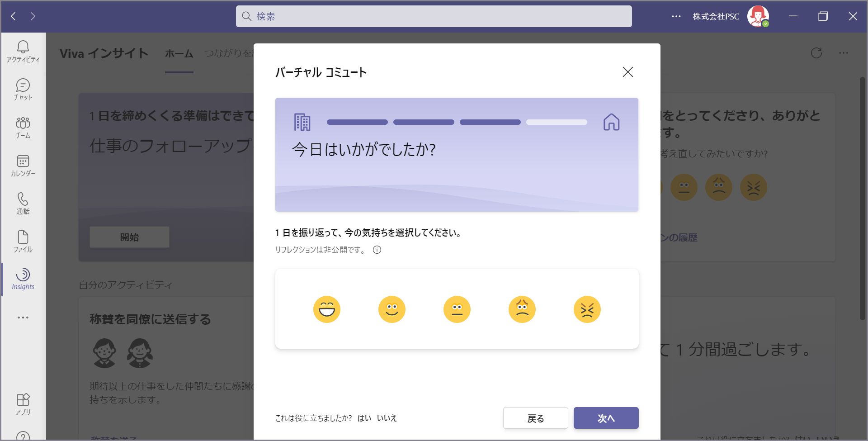Select the Insights app in sidebar
The image size is (868, 441).
click(x=23, y=279)
